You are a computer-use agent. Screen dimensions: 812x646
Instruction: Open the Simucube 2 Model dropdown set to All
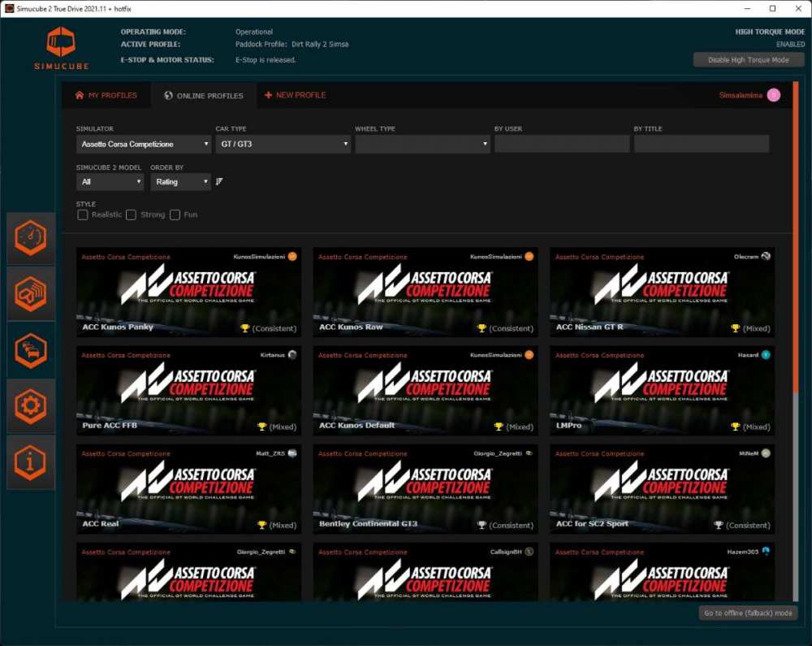(110, 182)
